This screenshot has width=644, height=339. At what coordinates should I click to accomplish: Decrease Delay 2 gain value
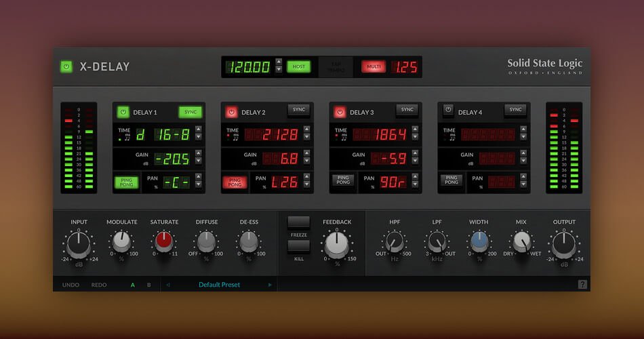[307, 161]
